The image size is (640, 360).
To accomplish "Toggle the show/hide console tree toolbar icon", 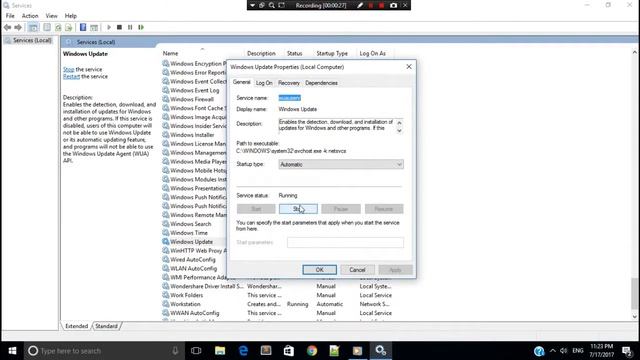I will pyautogui.click(x=33, y=27).
